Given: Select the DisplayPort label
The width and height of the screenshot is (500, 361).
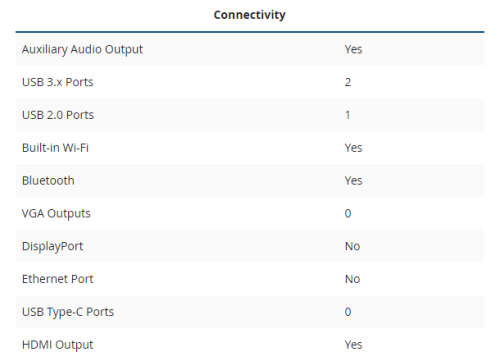Looking at the screenshot, I should click(x=52, y=246).
